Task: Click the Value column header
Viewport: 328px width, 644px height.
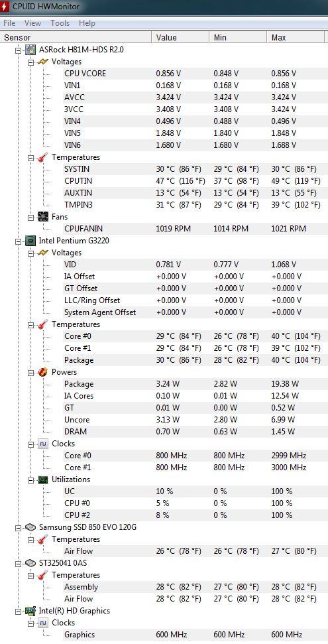Action: pos(181,37)
